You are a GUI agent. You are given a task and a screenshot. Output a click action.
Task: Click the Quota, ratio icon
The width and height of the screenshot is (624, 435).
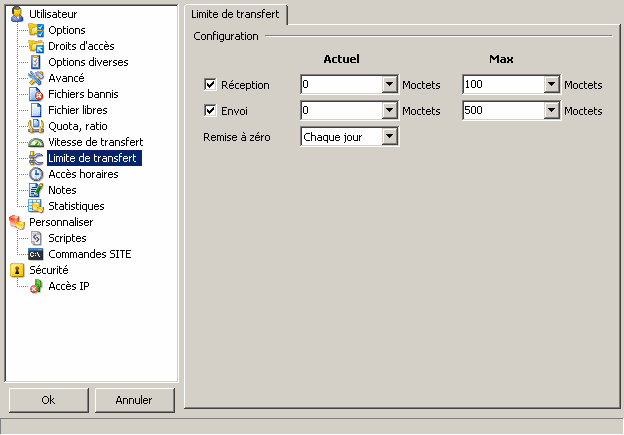pyautogui.click(x=37, y=126)
